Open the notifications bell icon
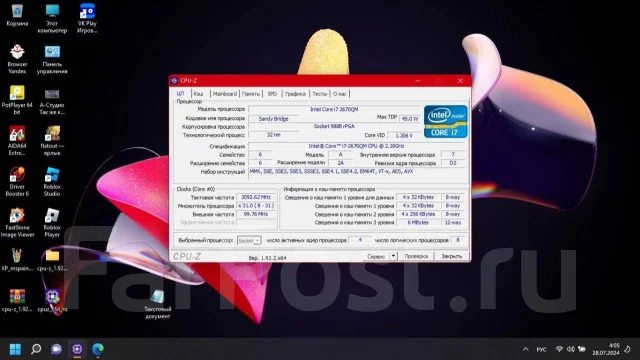This screenshot has width=640, height=360. click(627, 349)
